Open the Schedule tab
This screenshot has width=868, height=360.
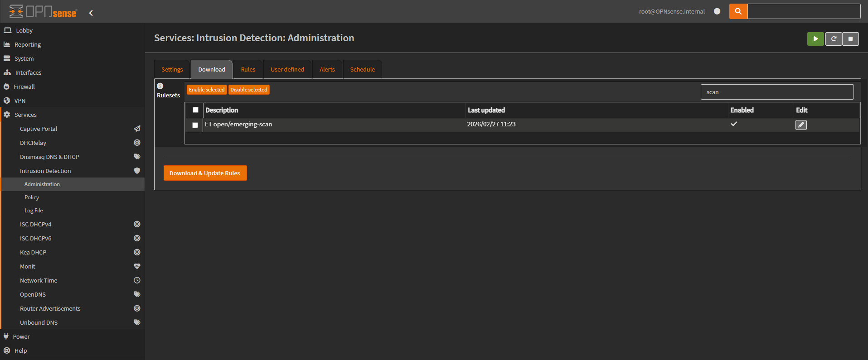362,69
